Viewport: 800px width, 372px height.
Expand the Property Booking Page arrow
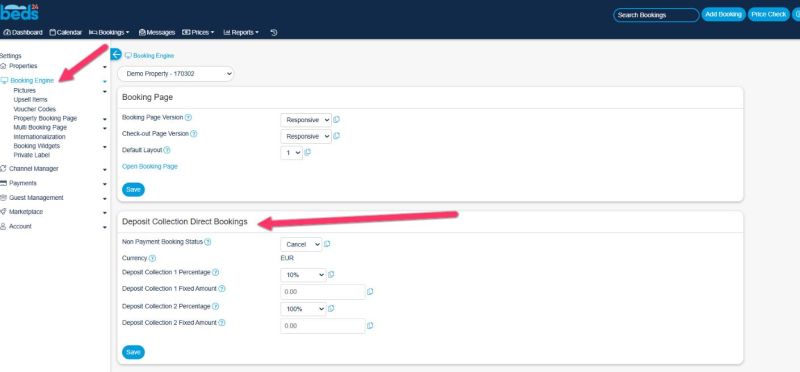point(105,119)
